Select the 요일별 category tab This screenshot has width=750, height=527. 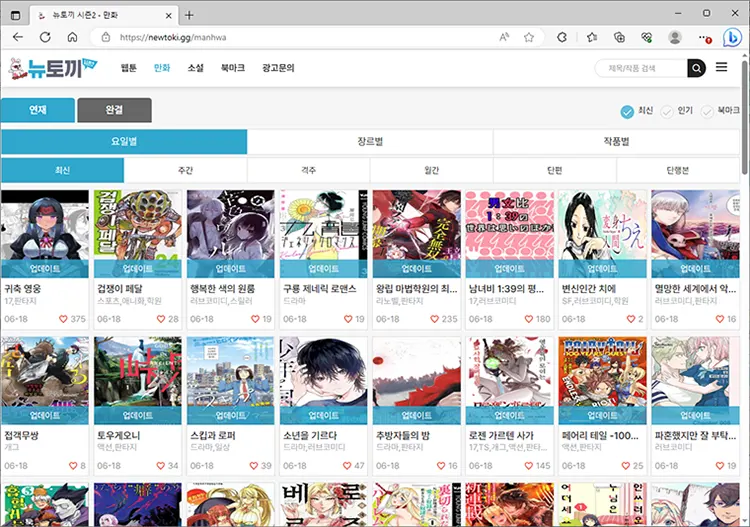click(x=124, y=142)
